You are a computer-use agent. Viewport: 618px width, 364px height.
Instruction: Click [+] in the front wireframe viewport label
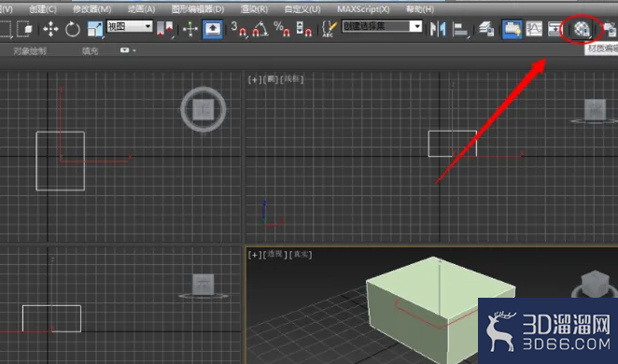point(255,79)
